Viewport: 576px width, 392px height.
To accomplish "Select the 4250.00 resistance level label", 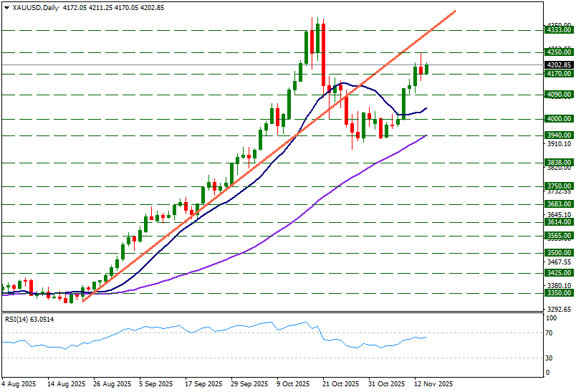I will [558, 52].
